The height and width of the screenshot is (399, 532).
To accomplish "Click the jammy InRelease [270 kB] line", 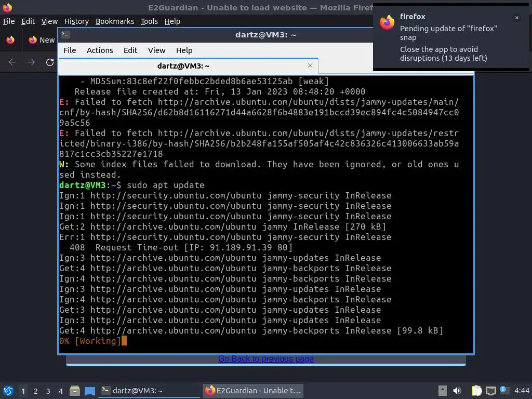I will coord(222,227).
